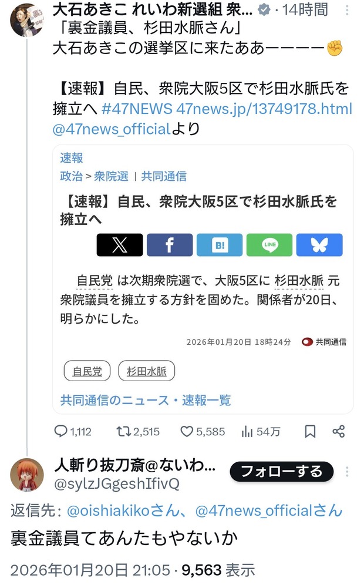Open more options on the reply tweet
Viewport: 364px width, 588px height.
[x=347, y=471]
